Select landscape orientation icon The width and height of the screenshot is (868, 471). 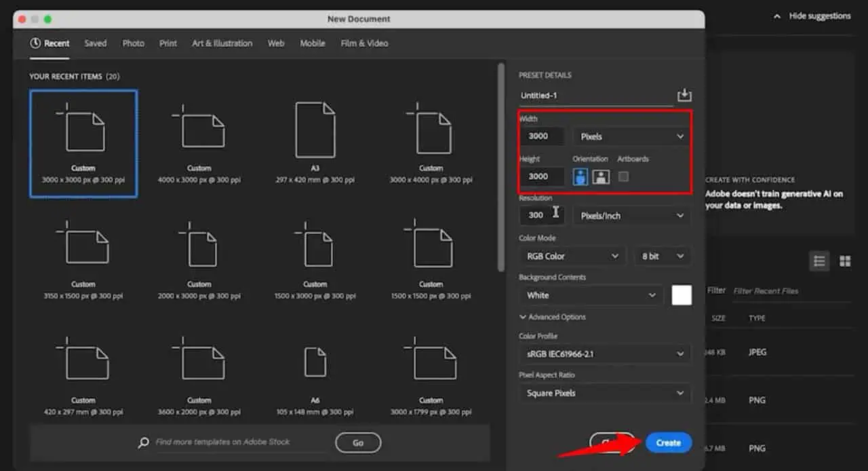click(601, 177)
